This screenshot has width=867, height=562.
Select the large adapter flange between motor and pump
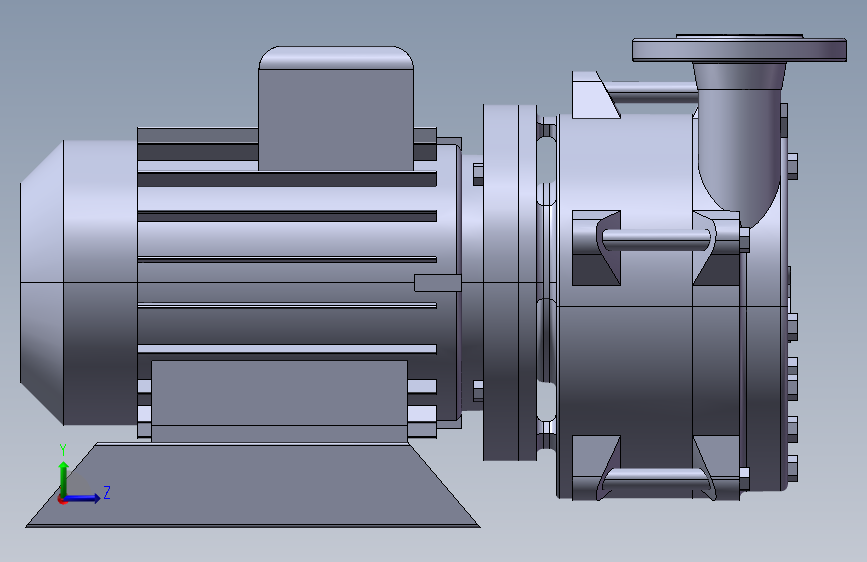510,282
